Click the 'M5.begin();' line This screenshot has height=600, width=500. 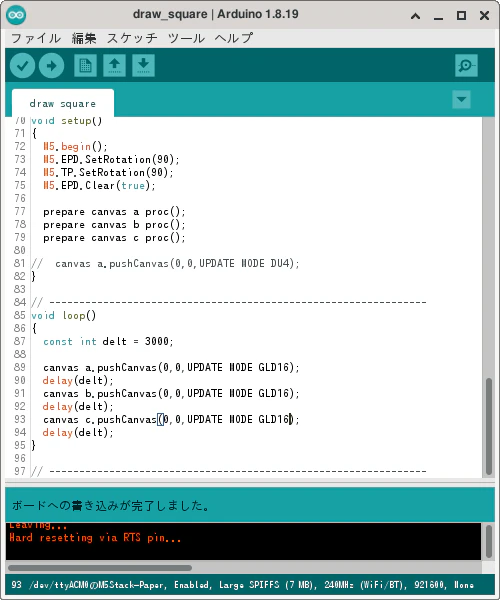click(x=75, y=147)
